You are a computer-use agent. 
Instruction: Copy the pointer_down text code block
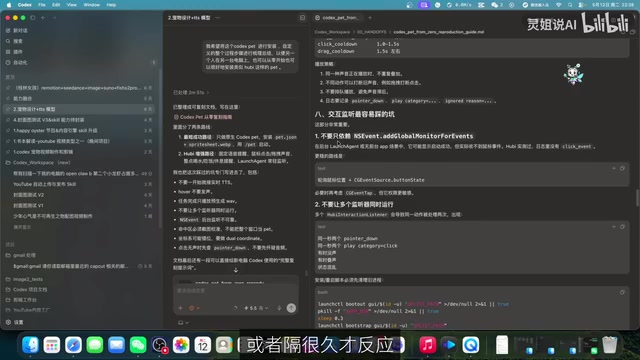coord(622,227)
